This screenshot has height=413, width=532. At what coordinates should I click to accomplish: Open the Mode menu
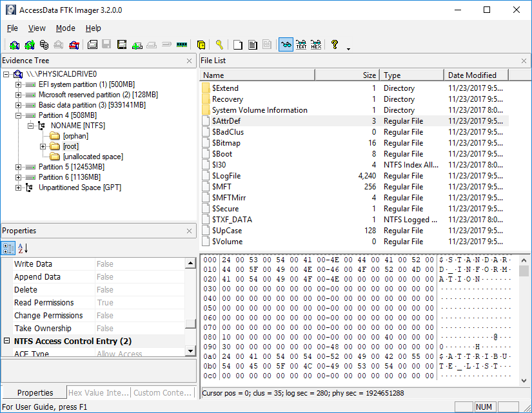click(x=66, y=28)
